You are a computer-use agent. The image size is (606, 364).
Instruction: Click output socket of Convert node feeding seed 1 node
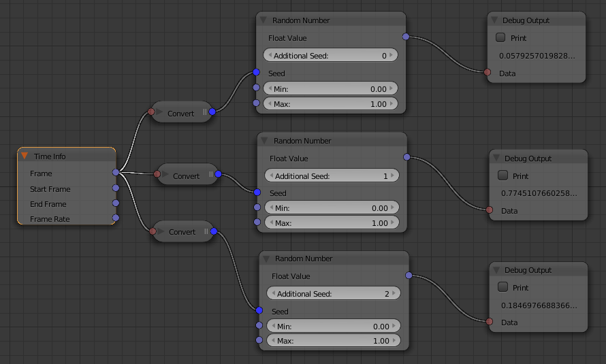[218, 174]
